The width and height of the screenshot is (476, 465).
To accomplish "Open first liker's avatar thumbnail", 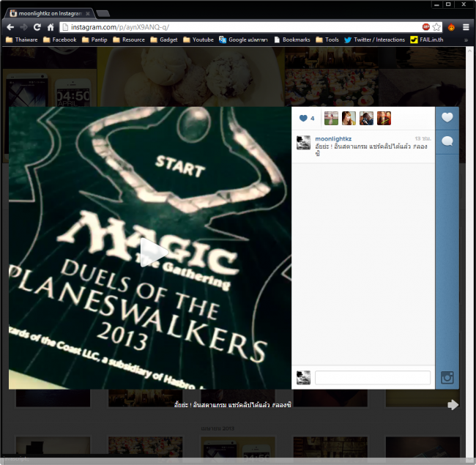I will (x=331, y=118).
